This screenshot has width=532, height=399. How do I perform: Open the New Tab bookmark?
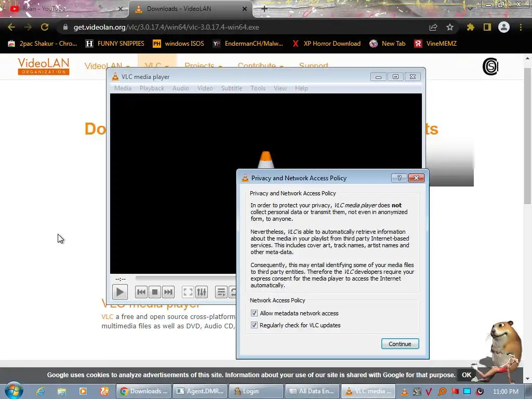pyautogui.click(x=388, y=44)
